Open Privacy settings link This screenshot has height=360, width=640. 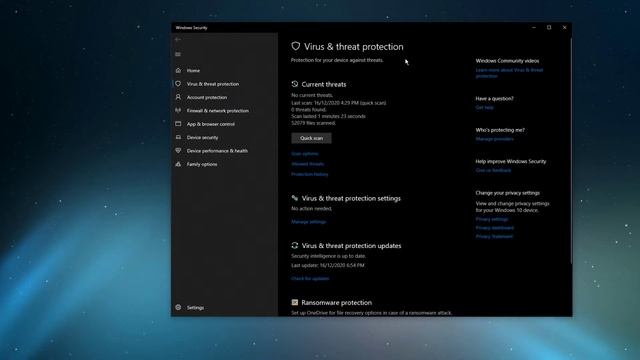491,219
